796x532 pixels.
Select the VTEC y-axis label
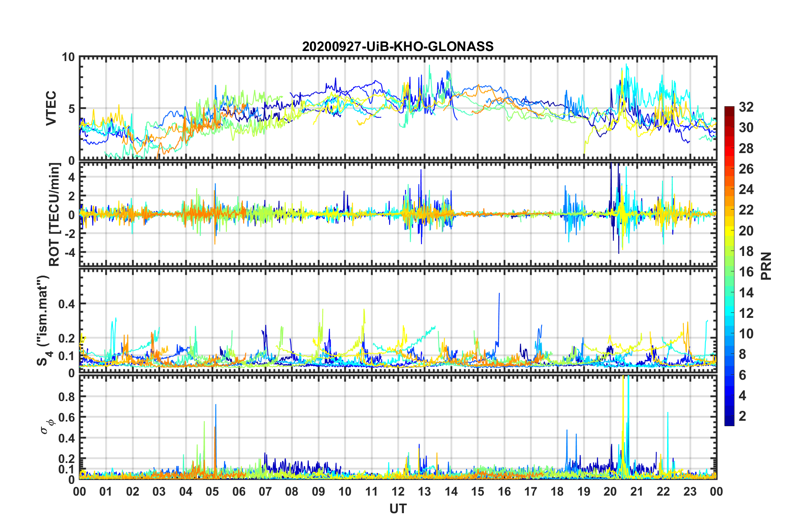pyautogui.click(x=51, y=108)
